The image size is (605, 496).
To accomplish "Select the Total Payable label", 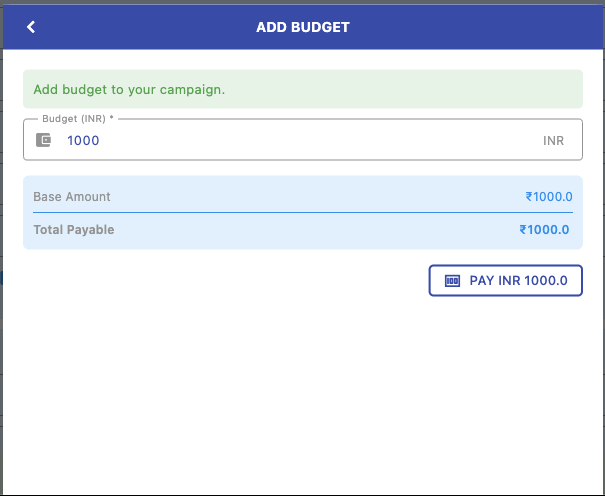I will click(x=74, y=230).
